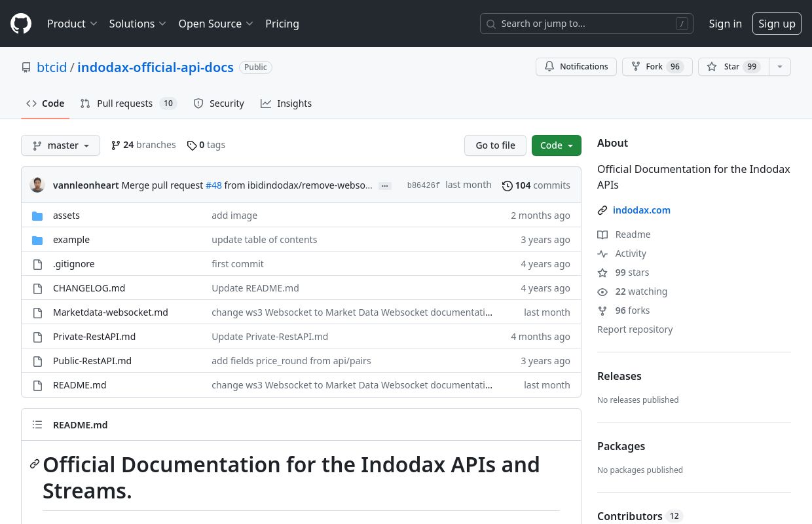Image resolution: width=812 pixels, height=524 pixels.
Task: Open the Public-RestAPI.md file
Action: (x=92, y=361)
